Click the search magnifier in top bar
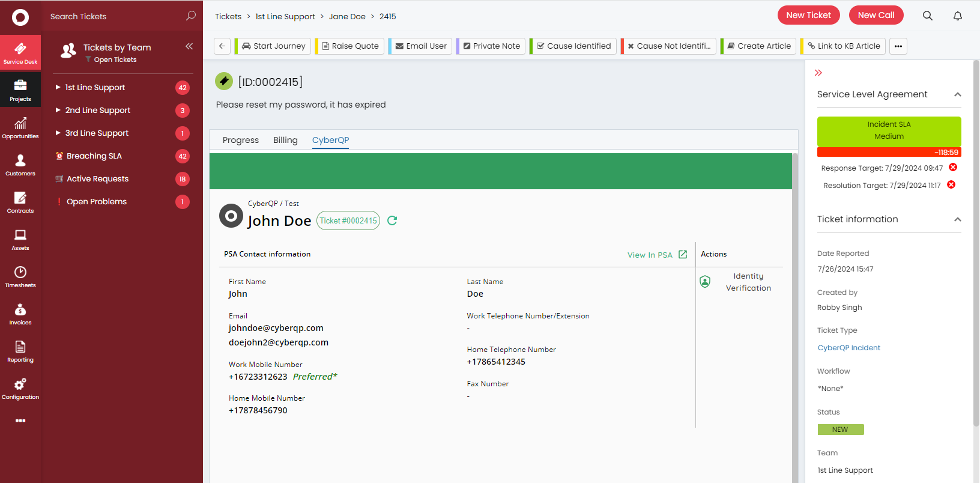The height and width of the screenshot is (483, 980). coord(927,16)
